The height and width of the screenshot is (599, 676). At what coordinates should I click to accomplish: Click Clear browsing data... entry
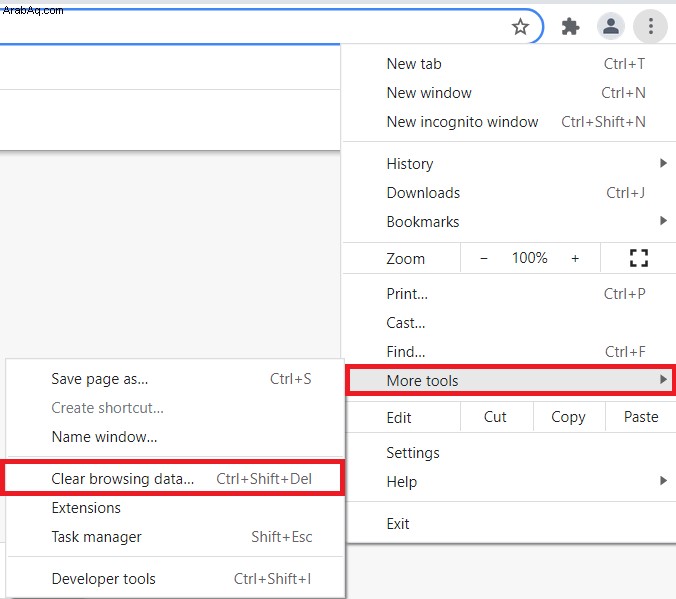tap(172, 478)
